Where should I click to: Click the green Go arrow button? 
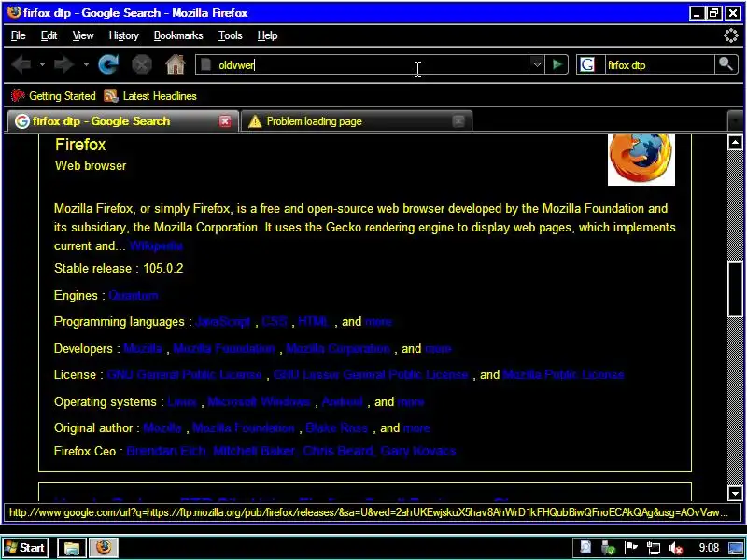pos(557,64)
